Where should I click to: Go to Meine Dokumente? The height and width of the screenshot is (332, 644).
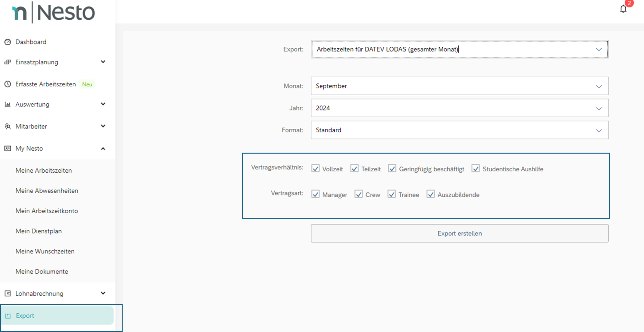point(42,271)
